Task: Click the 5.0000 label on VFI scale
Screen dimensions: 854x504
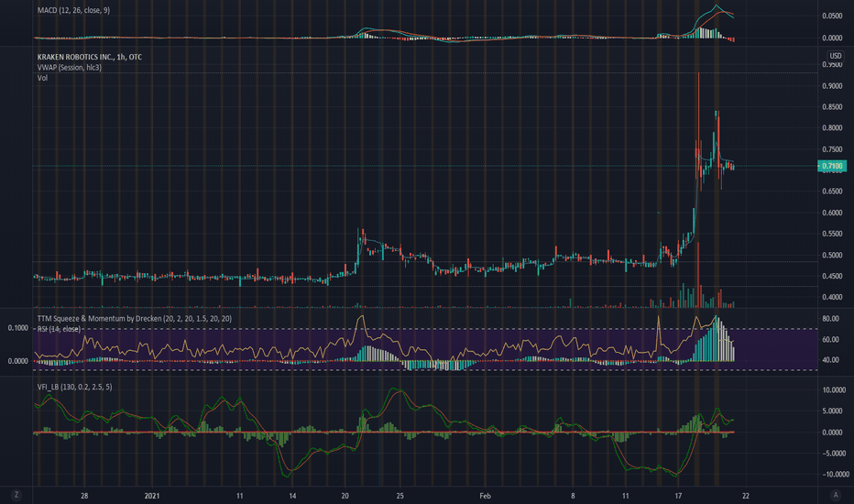Action: click(834, 411)
